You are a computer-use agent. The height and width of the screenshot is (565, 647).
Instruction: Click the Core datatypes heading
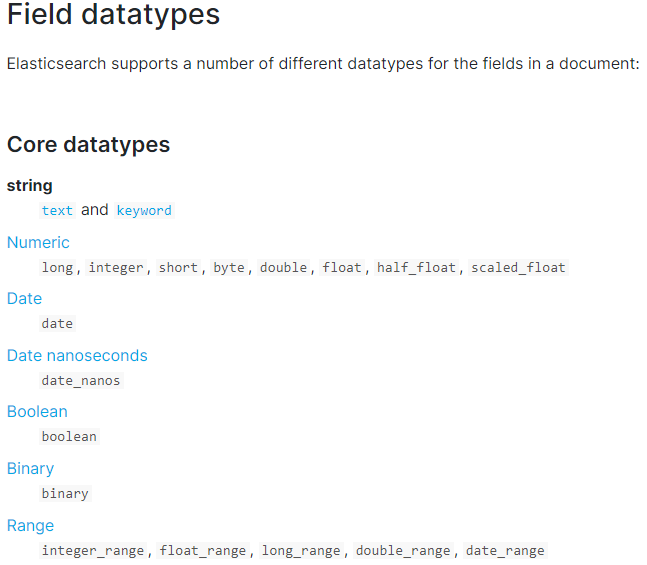(x=88, y=144)
